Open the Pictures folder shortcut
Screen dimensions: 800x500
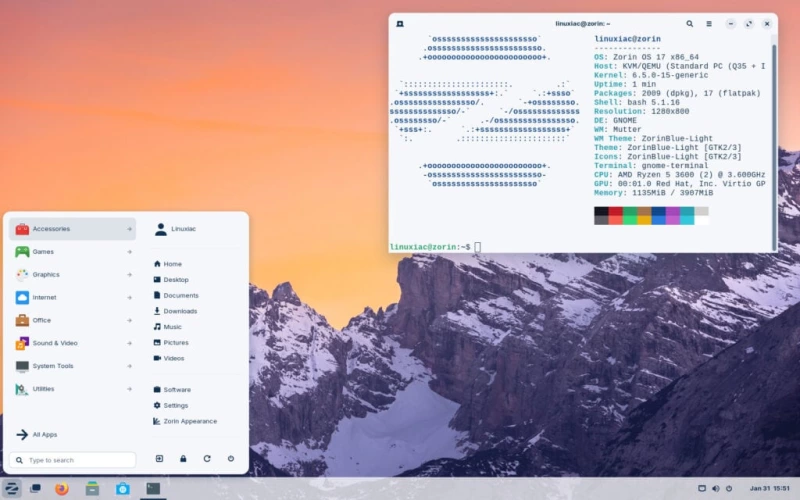tap(171, 342)
